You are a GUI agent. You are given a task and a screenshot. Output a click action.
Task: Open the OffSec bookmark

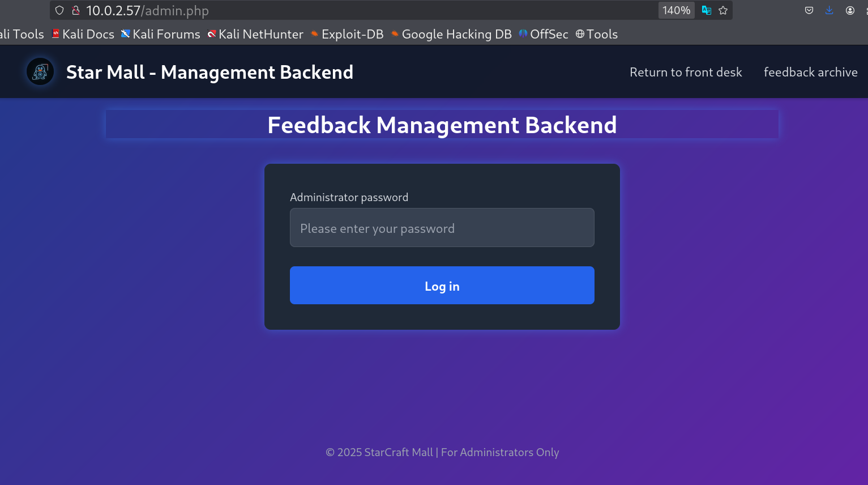pyautogui.click(x=544, y=34)
